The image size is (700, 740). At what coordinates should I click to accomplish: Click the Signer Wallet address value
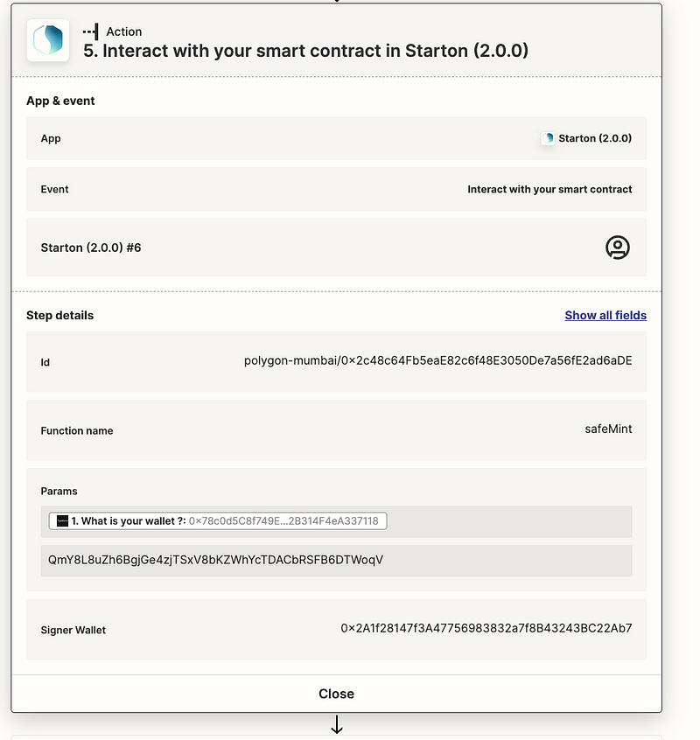click(486, 628)
